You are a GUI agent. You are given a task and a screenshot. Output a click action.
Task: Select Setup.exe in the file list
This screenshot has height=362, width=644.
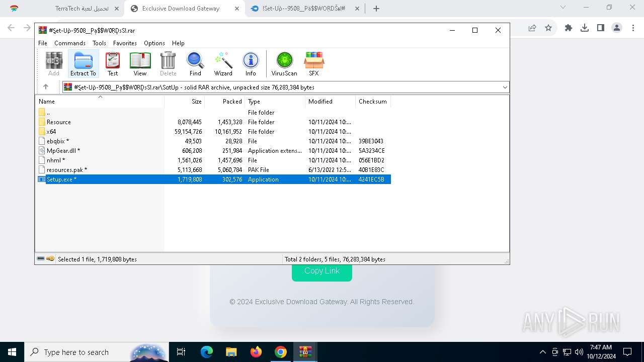pos(214,179)
